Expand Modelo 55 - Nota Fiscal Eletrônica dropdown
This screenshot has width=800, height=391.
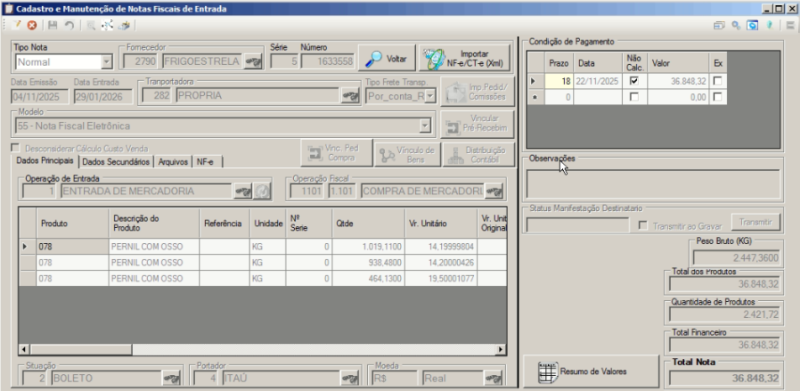[424, 126]
